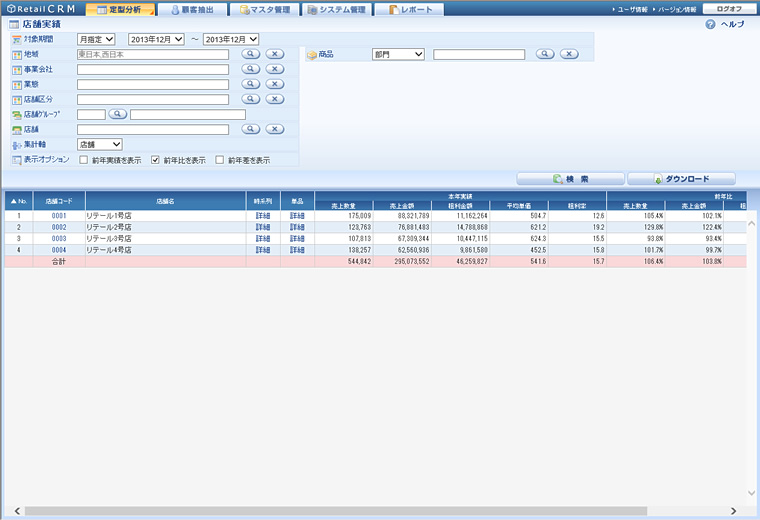Open 時系列 詳細 for リテール2号店

pos(263,227)
